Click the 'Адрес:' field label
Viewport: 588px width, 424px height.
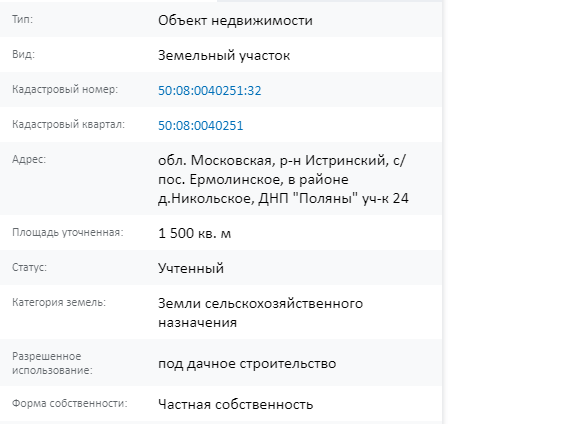point(29,159)
